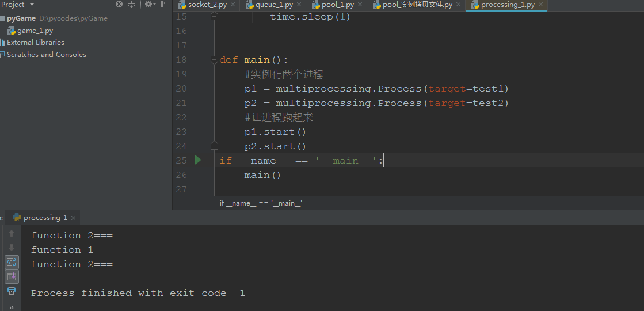Close the processing_1.py editor tab
Viewport: 644px width, 311px height.
tap(540, 5)
